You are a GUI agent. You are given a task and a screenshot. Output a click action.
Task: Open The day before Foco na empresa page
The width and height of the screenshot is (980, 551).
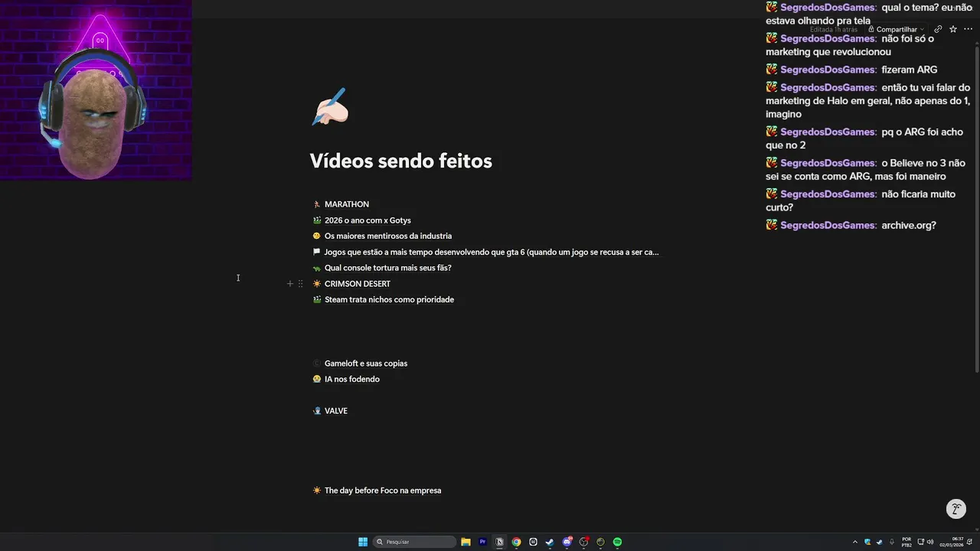(383, 491)
